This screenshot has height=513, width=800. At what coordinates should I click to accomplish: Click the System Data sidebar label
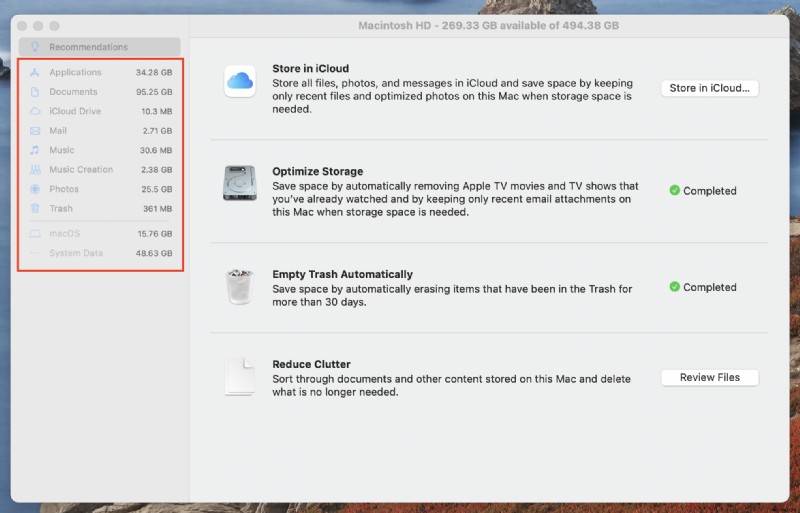tap(76, 253)
